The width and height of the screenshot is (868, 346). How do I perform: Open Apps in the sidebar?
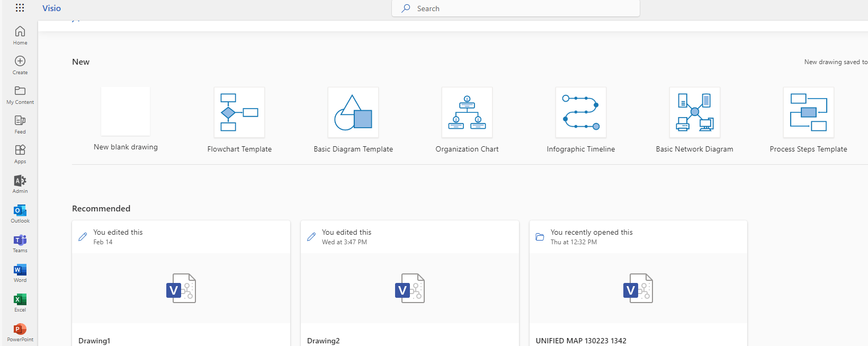[20, 154]
